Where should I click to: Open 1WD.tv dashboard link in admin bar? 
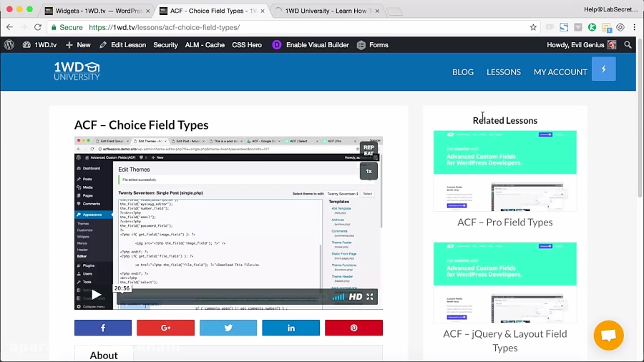[40, 45]
